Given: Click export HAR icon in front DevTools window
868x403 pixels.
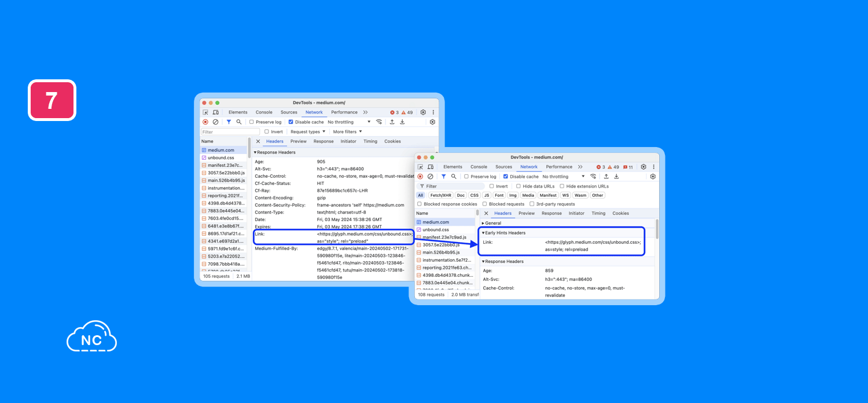Looking at the screenshot, I should click(x=616, y=177).
